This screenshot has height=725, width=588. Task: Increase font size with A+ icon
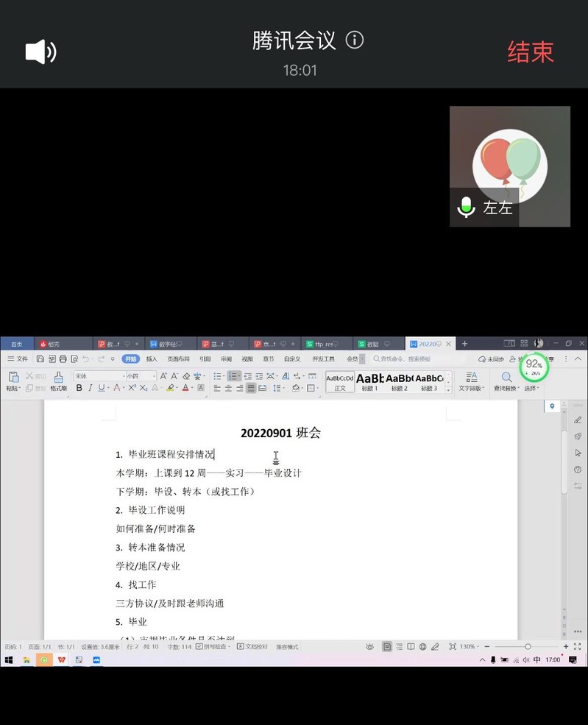[163, 376]
